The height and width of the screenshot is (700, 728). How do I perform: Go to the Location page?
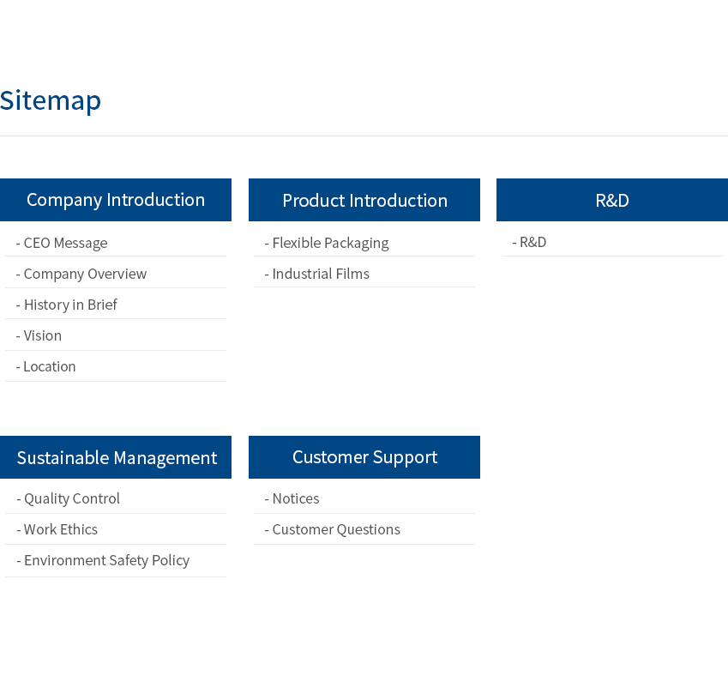coord(46,366)
